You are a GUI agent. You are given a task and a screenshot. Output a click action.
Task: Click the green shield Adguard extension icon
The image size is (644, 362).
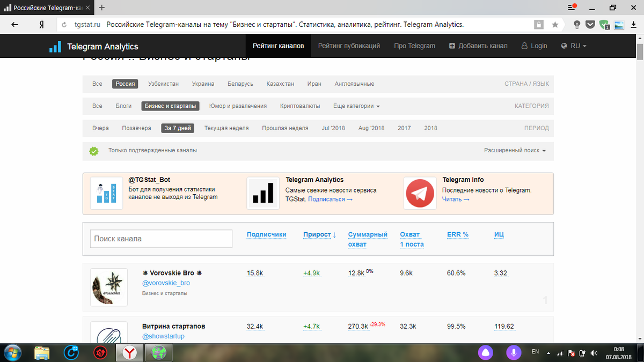604,25
